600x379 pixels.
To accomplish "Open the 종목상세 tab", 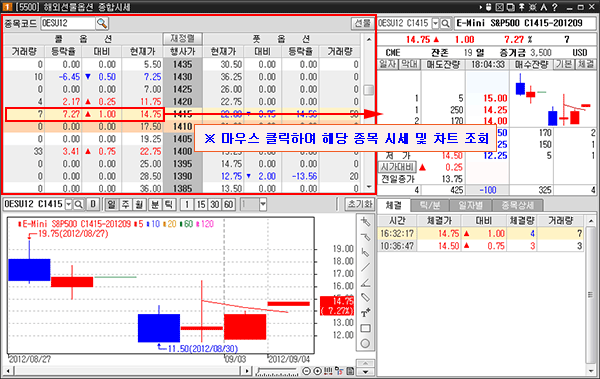I will click(x=517, y=206).
